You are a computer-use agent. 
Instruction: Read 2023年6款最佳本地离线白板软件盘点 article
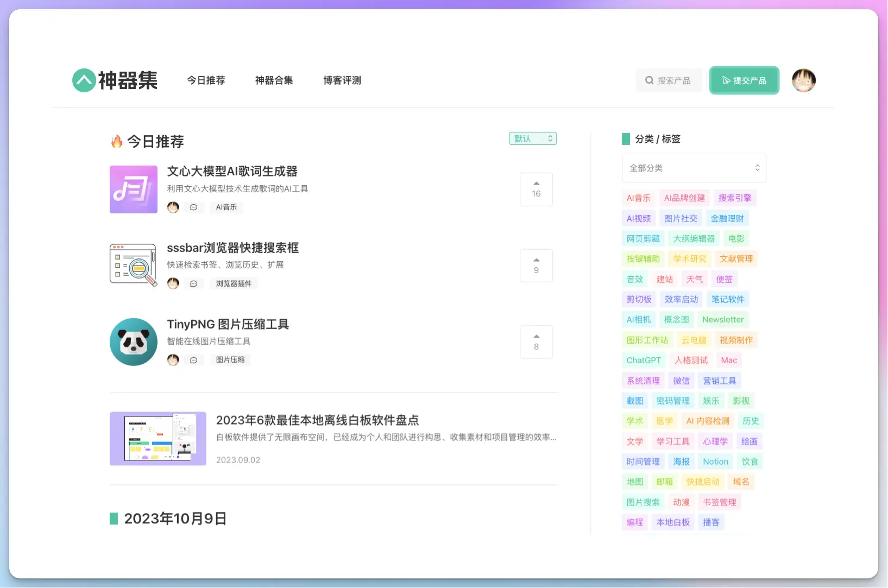click(x=318, y=420)
